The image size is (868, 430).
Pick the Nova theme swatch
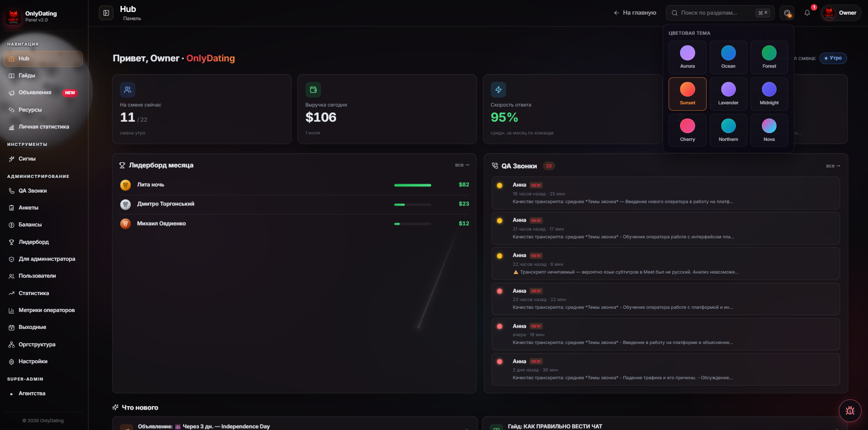[x=769, y=130]
